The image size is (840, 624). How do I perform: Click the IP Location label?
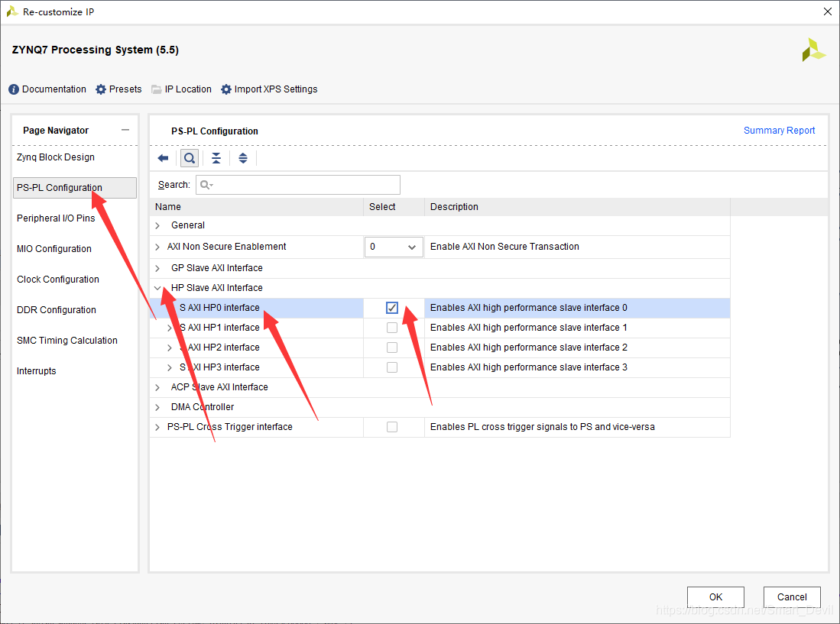188,89
